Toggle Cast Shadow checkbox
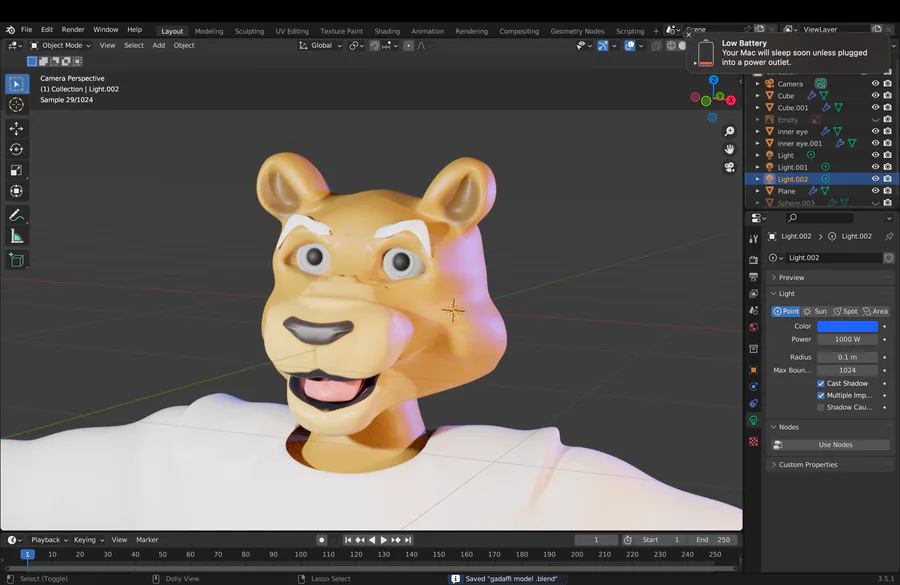The image size is (900, 585). 821,383
